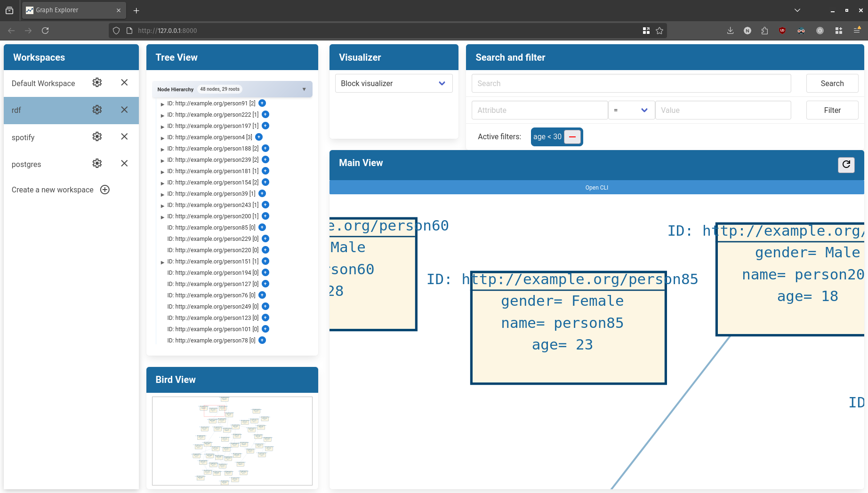
Task: Open settings gear for postgres workspace
Action: pos(97,163)
